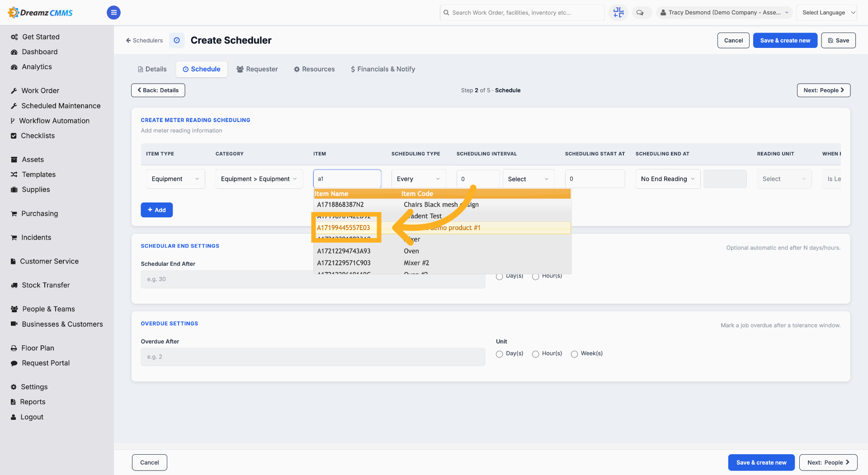Open the Every scheduling type dropdown
Viewport: 868px width, 475px height.
418,179
